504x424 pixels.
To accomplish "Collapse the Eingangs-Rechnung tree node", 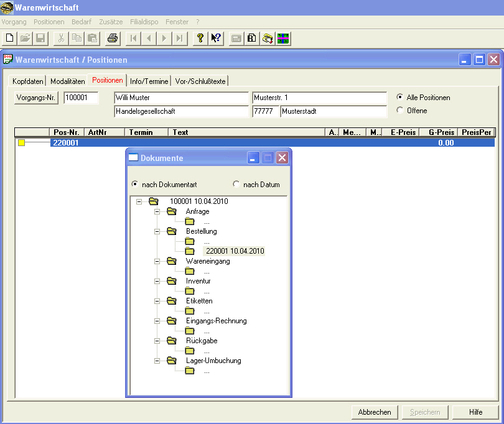I will 157,321.
